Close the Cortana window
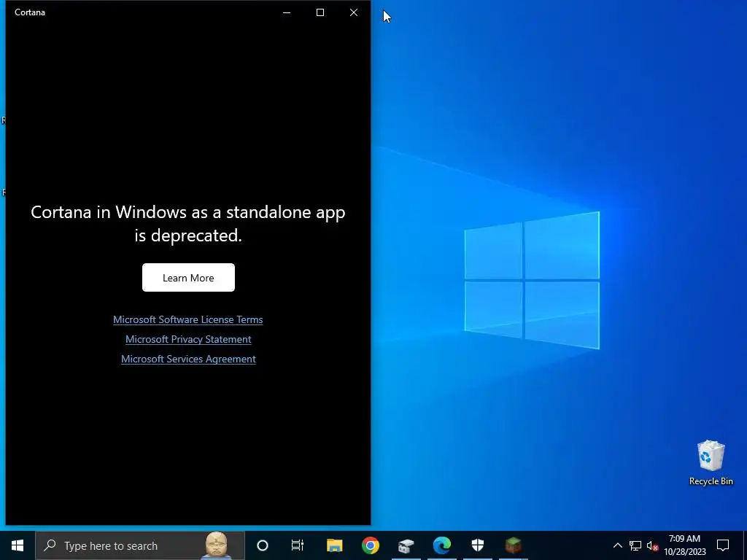 tap(354, 12)
